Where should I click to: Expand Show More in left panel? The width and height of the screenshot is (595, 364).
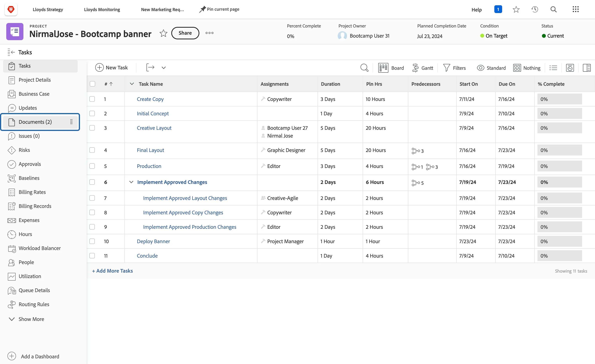[26, 319]
